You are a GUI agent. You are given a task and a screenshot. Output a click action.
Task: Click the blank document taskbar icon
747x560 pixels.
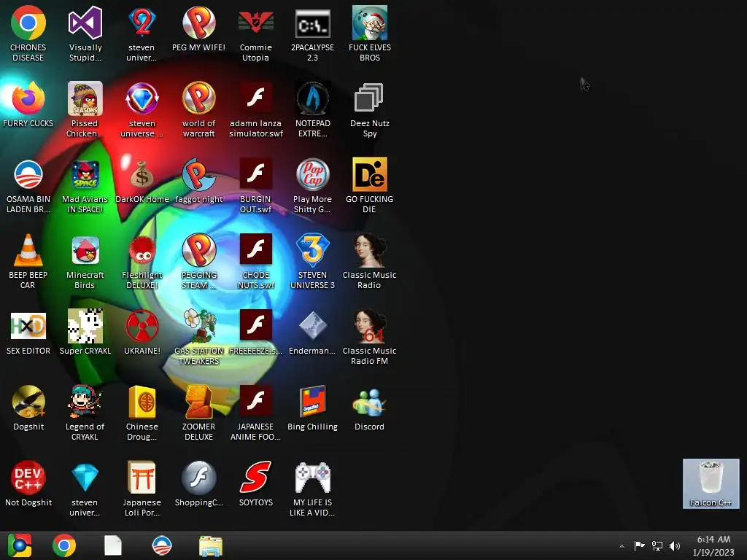[113, 545]
